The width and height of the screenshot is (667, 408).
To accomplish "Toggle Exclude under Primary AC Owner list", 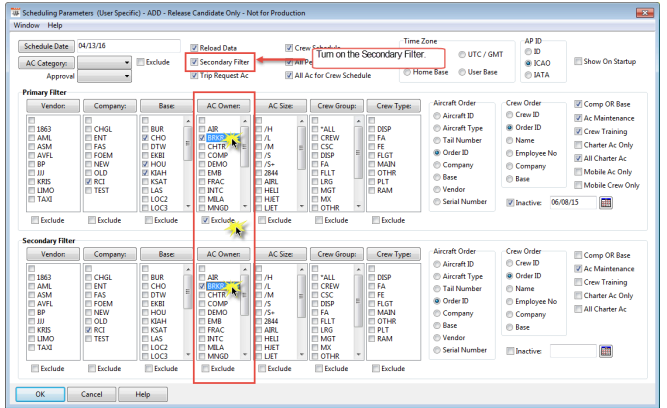I will tap(206, 220).
